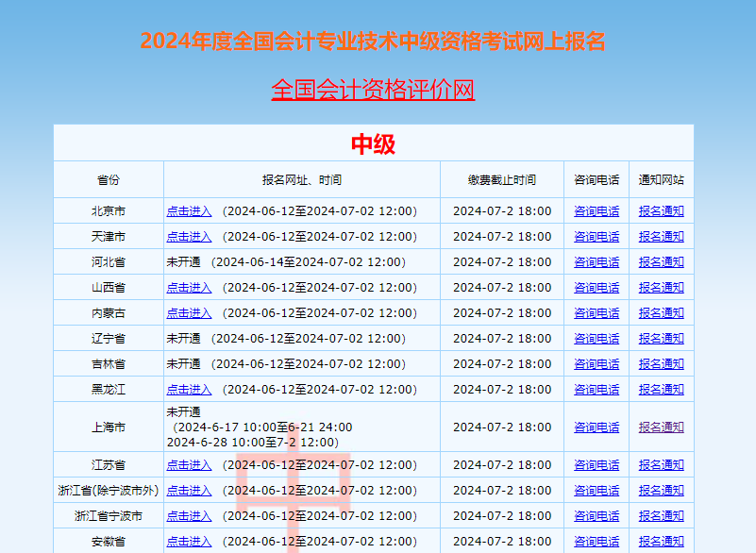Open 内蒙古 registration entry link
Image resolution: width=756 pixels, height=553 pixels.
[188, 312]
